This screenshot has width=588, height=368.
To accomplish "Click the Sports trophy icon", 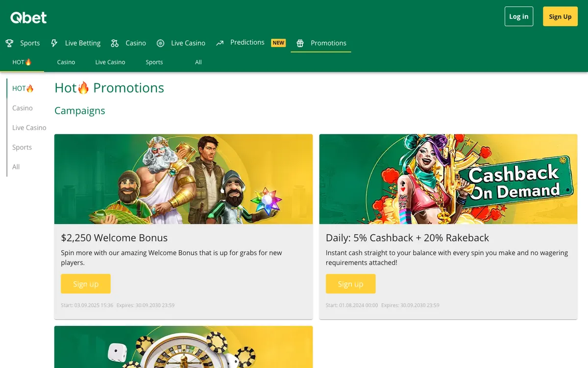I will [x=9, y=43].
